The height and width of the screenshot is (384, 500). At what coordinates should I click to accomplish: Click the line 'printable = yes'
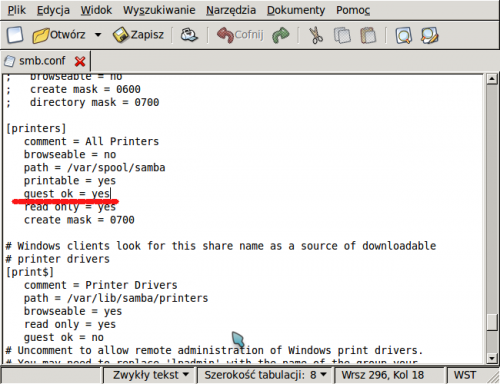pyautogui.click(x=70, y=180)
